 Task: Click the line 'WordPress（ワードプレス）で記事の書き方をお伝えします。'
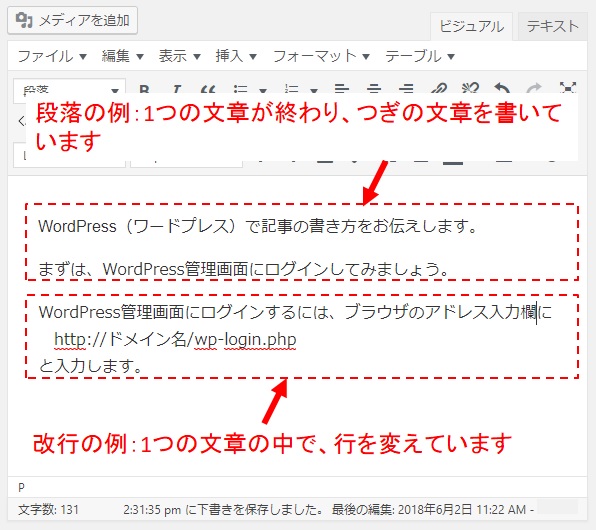(x=258, y=226)
